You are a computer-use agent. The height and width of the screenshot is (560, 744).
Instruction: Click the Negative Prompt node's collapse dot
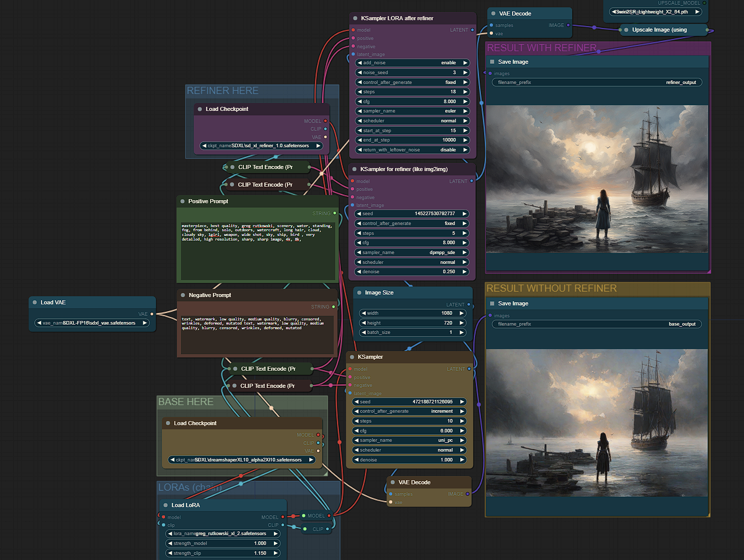pyautogui.click(x=183, y=295)
